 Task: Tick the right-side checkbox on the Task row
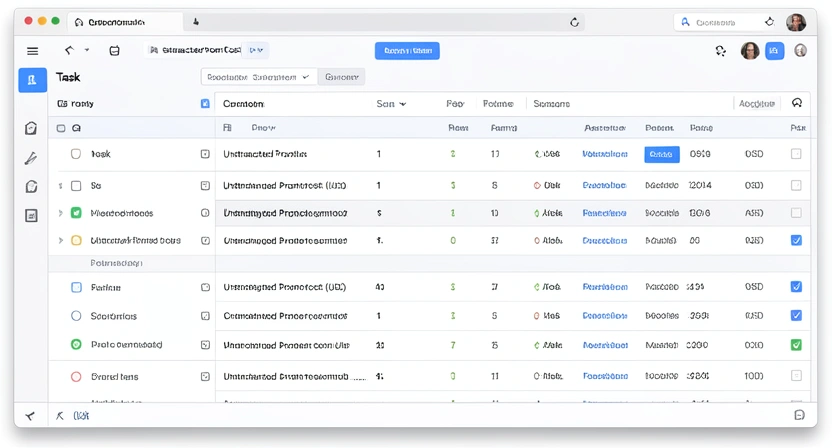[796, 154]
